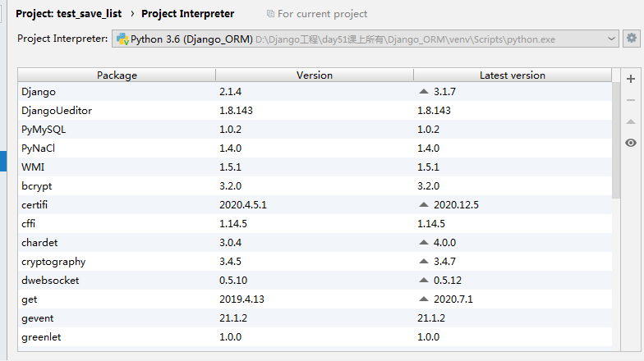Click the remove package minus icon
This screenshot has height=361, width=644.
[631, 100]
